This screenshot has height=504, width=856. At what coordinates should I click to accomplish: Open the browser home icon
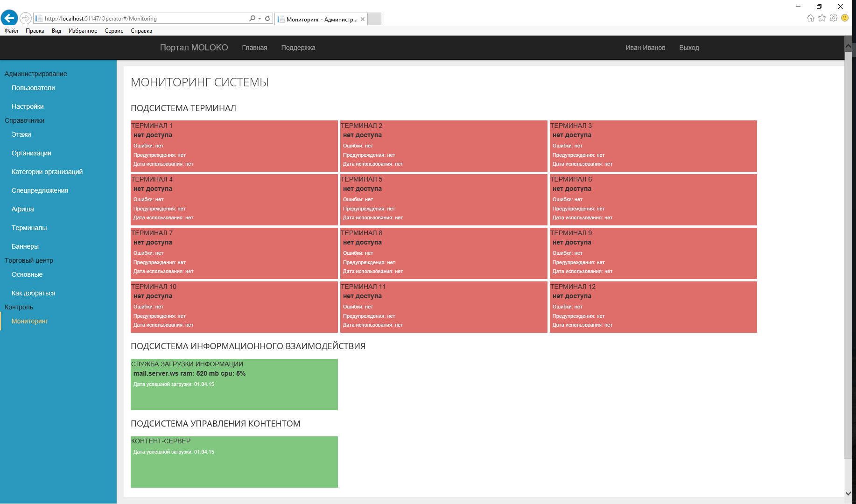[810, 18]
